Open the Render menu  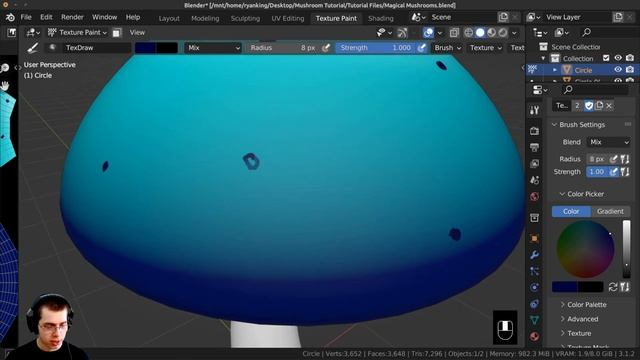point(72,17)
